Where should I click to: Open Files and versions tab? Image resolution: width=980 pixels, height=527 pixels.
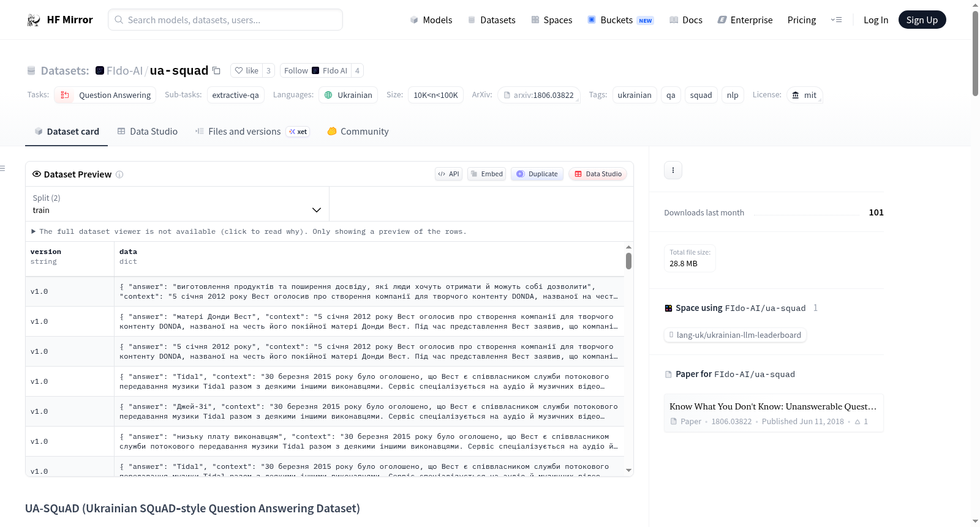click(252, 132)
